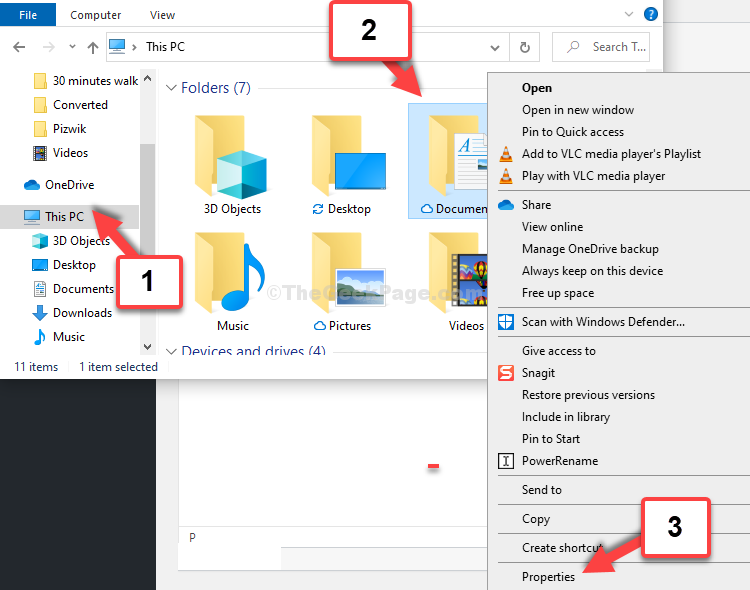Viewport: 750px width, 590px height.
Task: Choose Properties from the context menu
Action: [x=548, y=577]
